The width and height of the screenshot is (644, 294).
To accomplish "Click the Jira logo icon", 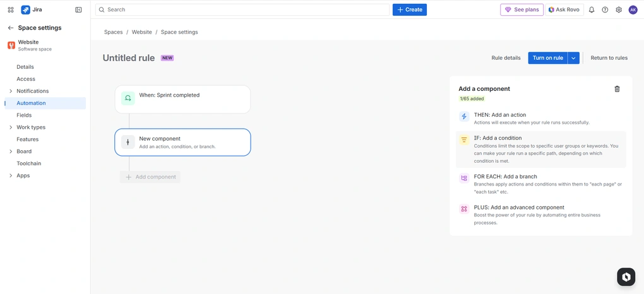I will [25, 9].
